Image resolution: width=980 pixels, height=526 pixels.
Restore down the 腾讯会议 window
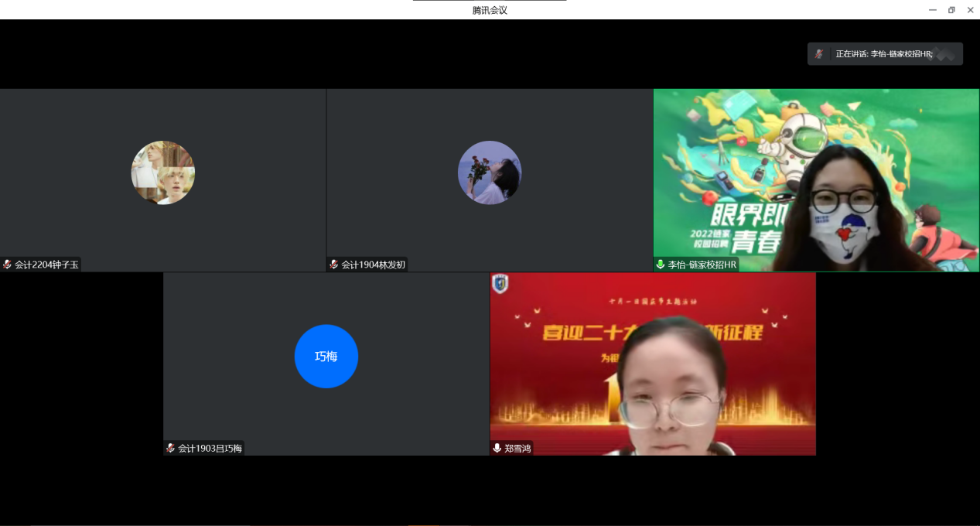[951, 10]
